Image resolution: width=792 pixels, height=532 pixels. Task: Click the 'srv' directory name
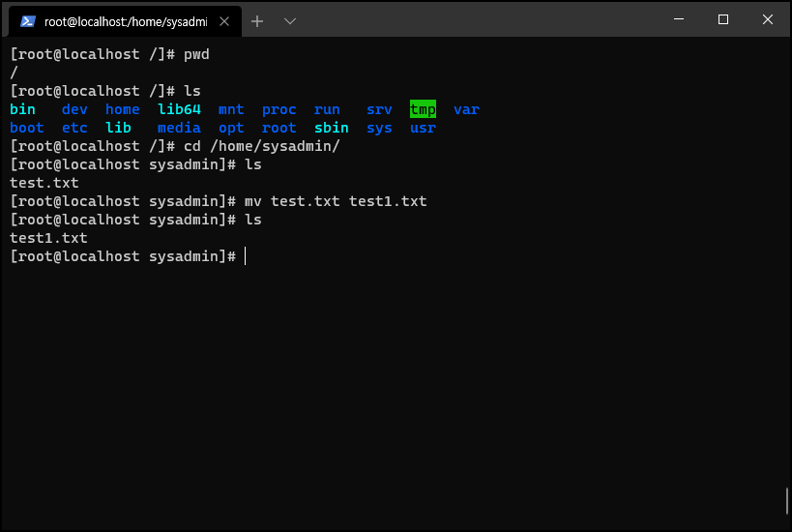tap(379, 109)
